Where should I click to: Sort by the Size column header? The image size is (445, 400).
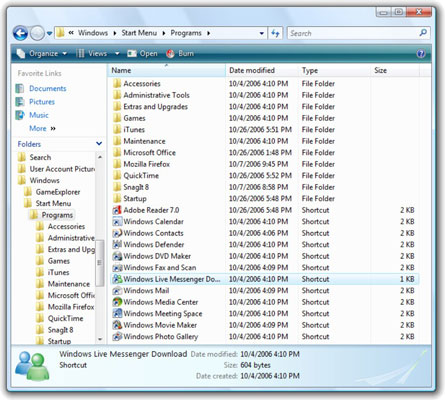[395, 70]
